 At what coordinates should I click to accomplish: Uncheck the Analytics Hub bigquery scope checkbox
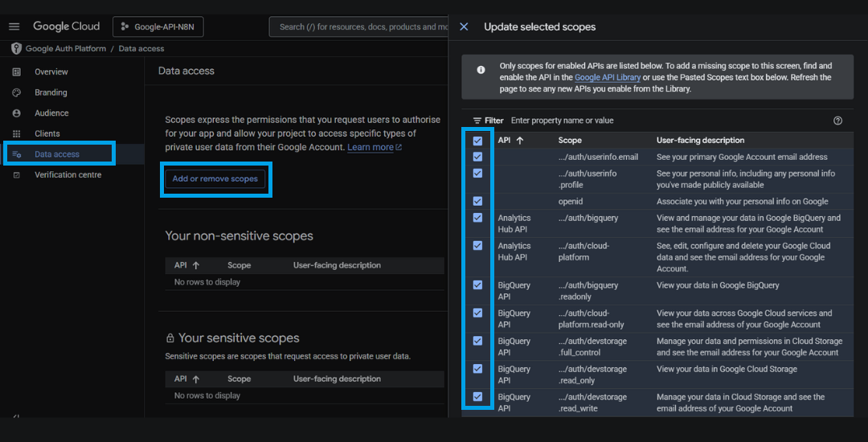pos(477,218)
